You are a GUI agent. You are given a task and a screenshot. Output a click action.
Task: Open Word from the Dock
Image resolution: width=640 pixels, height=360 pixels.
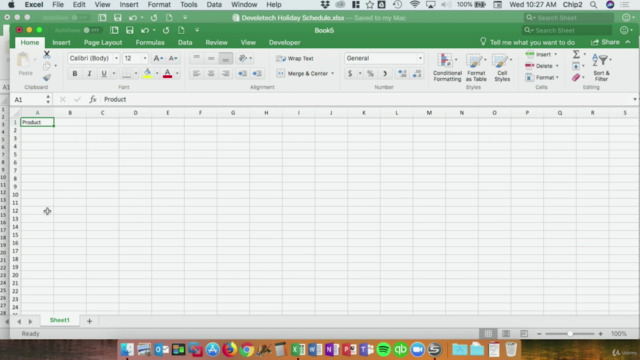(315, 349)
